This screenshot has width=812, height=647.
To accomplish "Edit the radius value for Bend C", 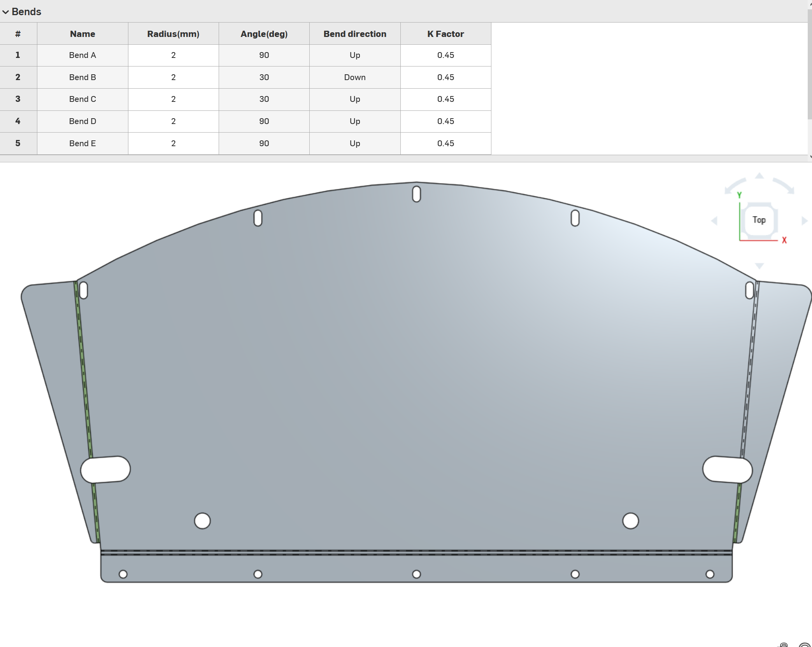I will (173, 99).
